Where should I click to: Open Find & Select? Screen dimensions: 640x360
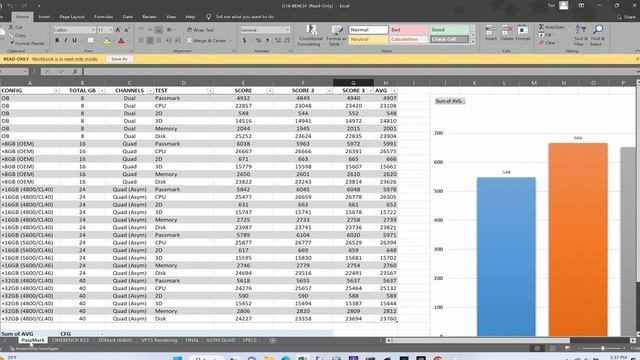[x=598, y=35]
